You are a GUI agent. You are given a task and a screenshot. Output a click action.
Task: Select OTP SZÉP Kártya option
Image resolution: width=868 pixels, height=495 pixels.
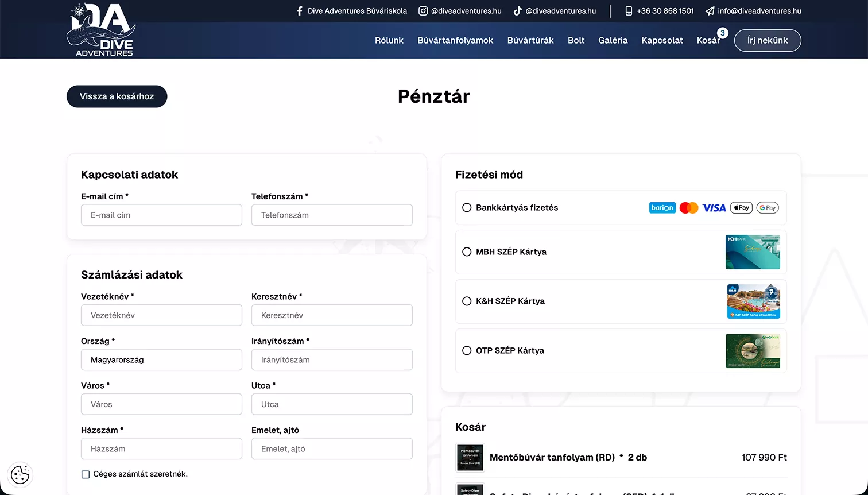467,351
